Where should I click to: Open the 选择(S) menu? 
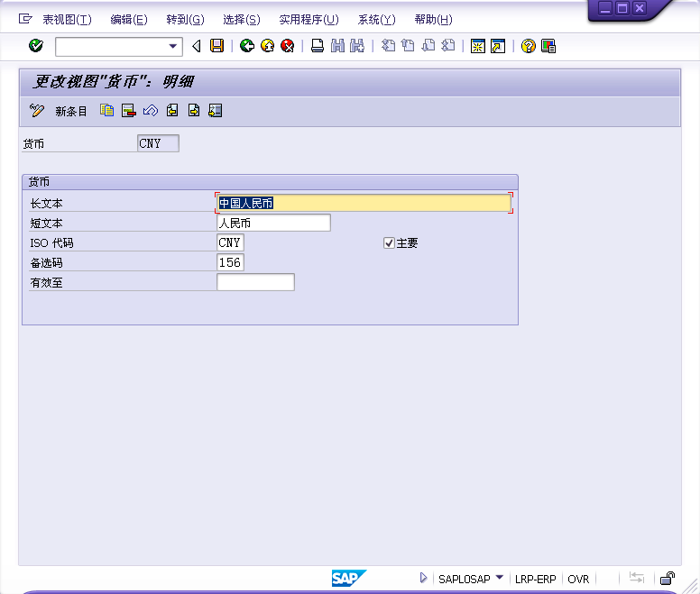point(241,20)
